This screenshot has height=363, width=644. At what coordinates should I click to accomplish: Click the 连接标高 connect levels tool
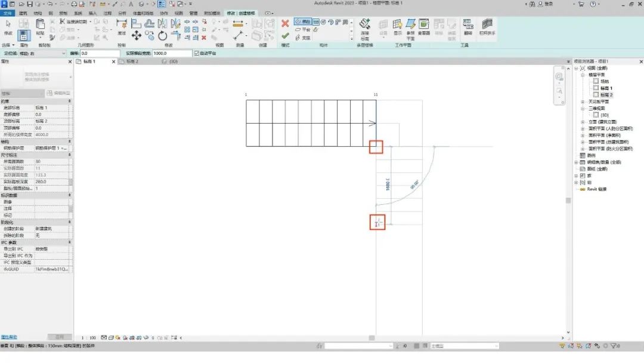pyautogui.click(x=365, y=27)
